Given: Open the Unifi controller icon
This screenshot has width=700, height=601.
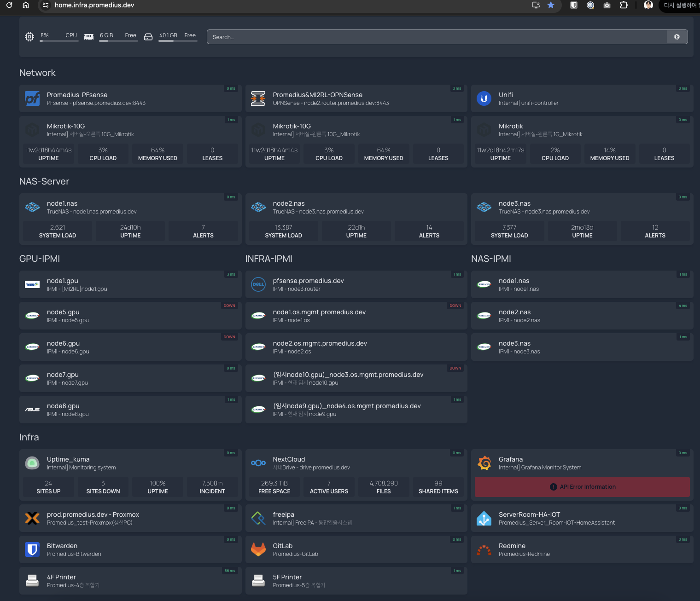Looking at the screenshot, I should [484, 98].
